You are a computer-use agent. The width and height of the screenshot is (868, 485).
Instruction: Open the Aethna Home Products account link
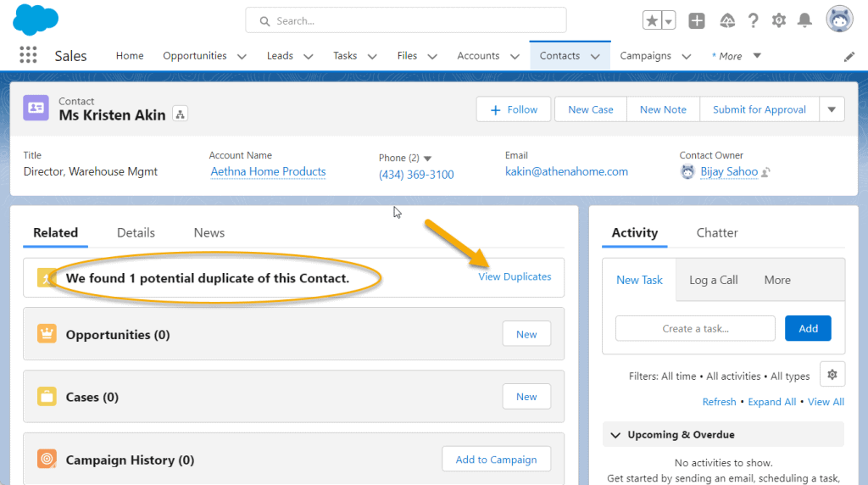(x=268, y=171)
